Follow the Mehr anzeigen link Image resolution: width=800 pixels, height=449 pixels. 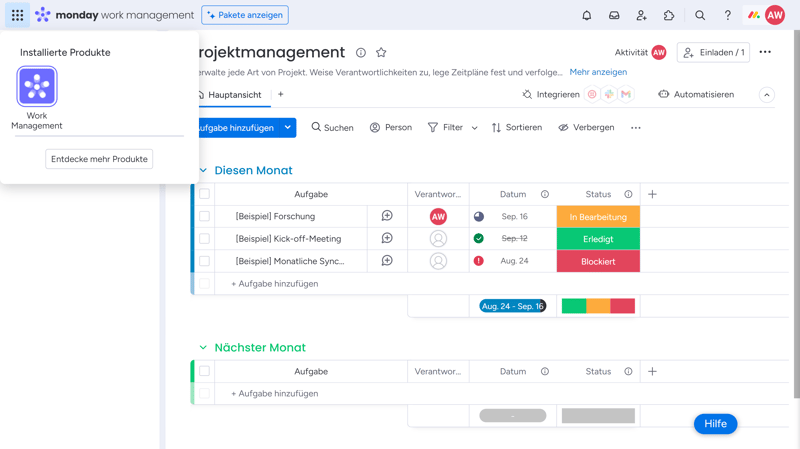(598, 72)
